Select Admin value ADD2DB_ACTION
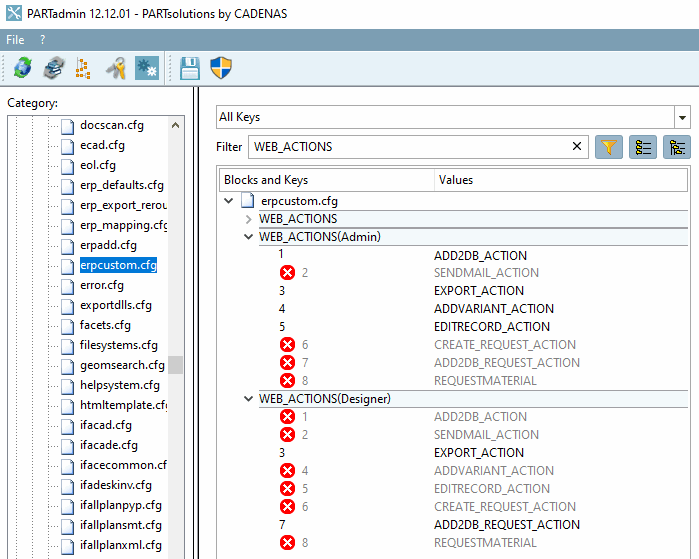Viewport: 699px width, 559px height. (481, 255)
